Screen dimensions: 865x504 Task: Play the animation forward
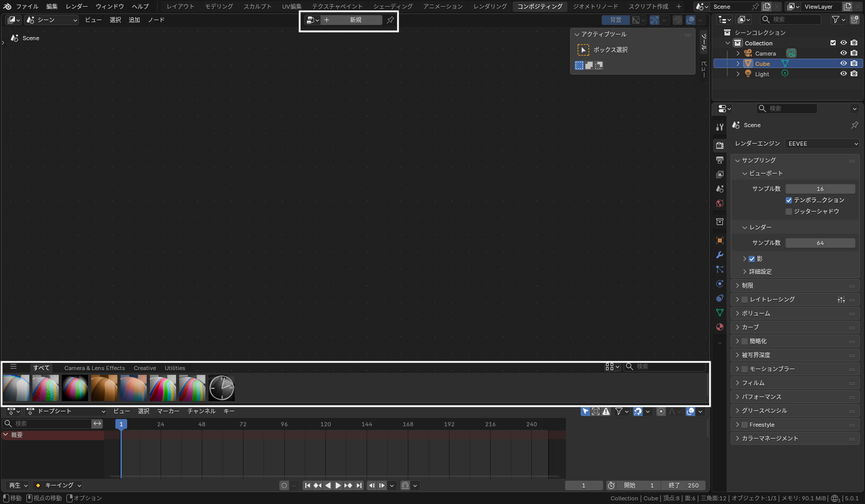338,485
